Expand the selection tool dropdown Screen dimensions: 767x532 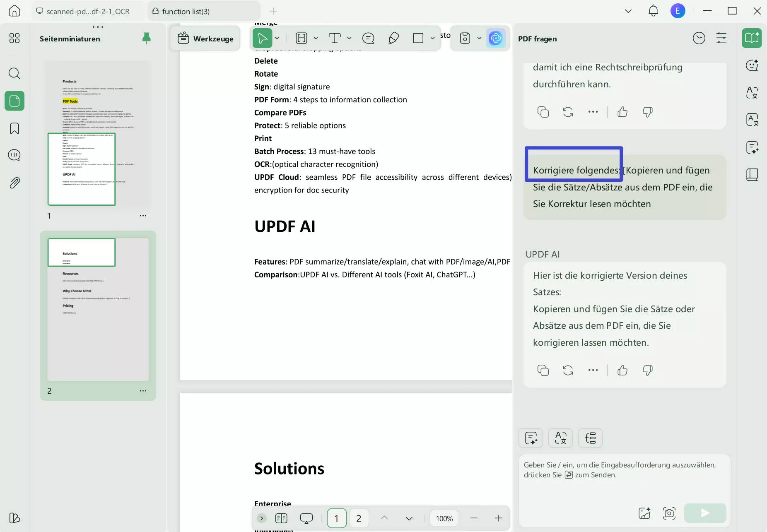pos(277,38)
